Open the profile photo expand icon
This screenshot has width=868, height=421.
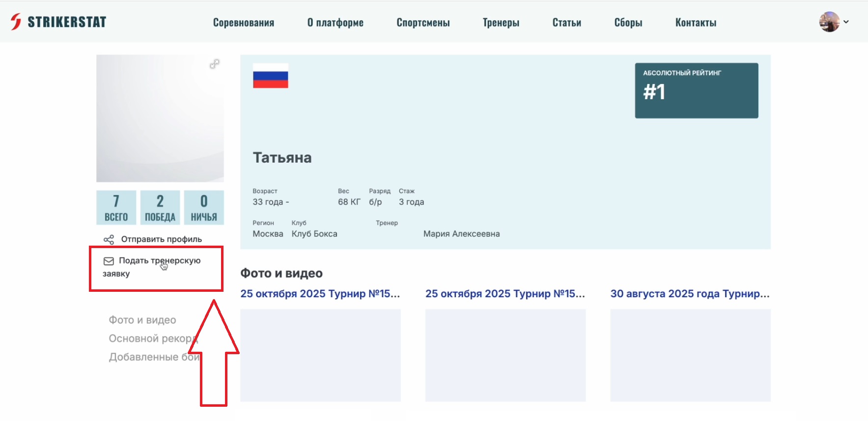coord(215,64)
